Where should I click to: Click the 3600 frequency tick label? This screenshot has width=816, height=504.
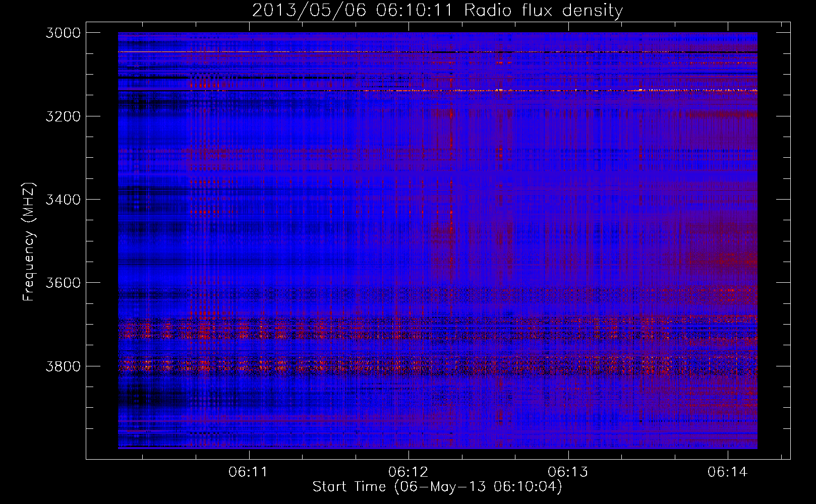pyautogui.click(x=63, y=283)
